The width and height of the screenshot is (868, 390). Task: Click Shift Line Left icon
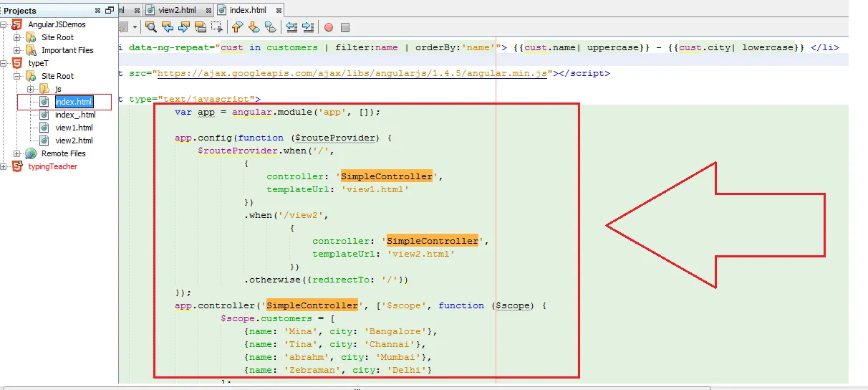point(291,27)
